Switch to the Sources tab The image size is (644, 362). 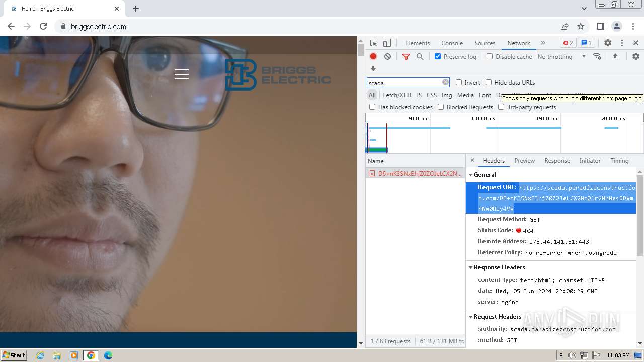click(485, 43)
